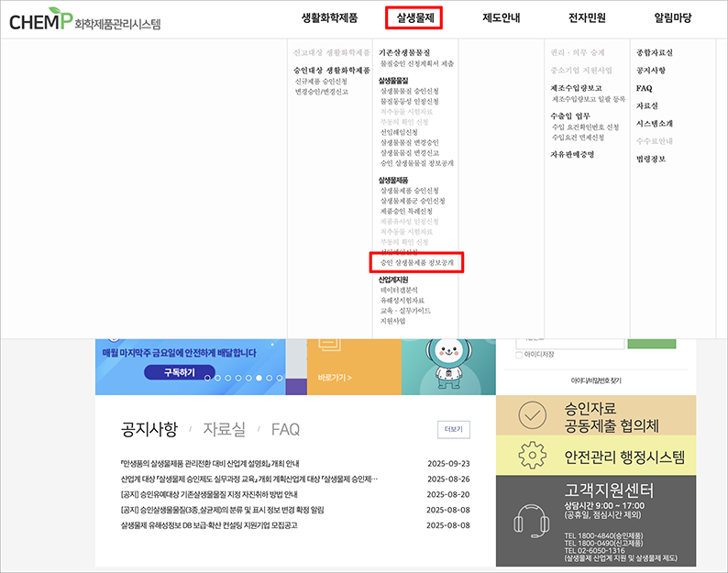The image size is (728, 573).
Task: Select the first carousel indicator dot
Action: point(206,378)
